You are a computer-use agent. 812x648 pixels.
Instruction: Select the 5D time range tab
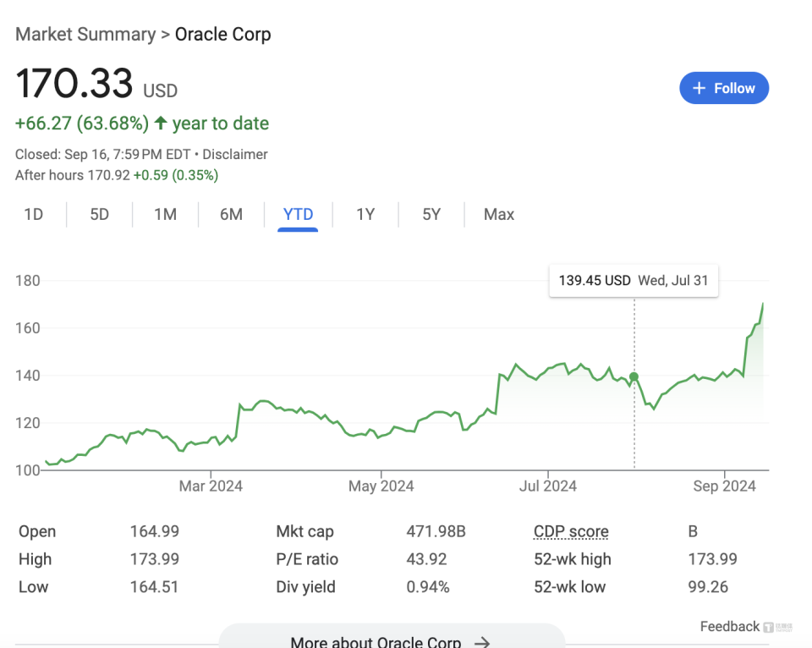coord(99,214)
